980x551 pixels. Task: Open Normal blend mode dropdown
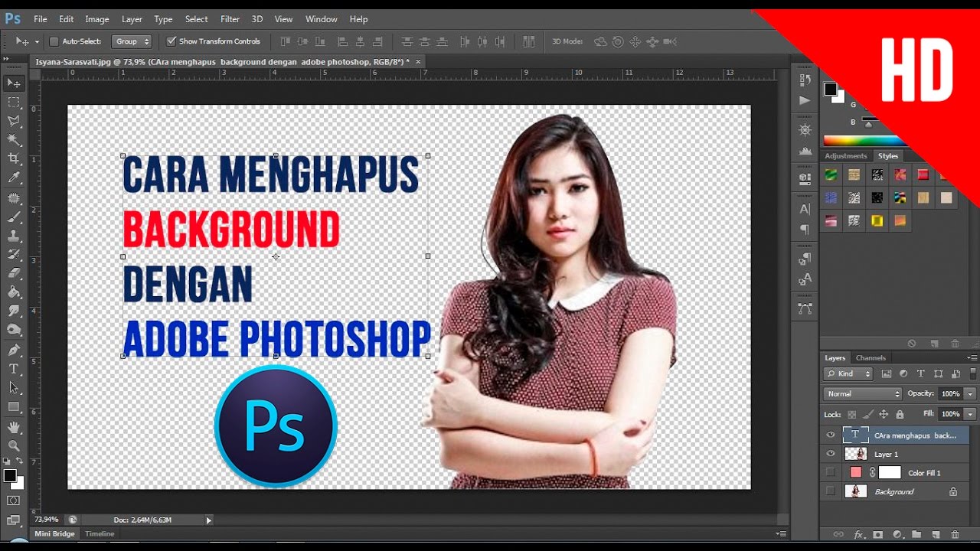[x=863, y=393]
